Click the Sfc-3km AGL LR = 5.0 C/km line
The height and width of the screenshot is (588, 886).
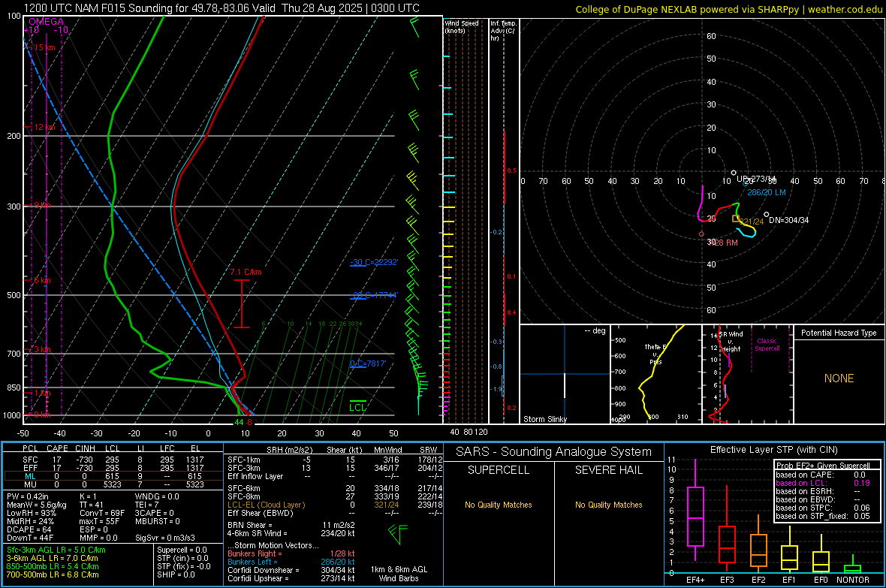click(x=56, y=550)
